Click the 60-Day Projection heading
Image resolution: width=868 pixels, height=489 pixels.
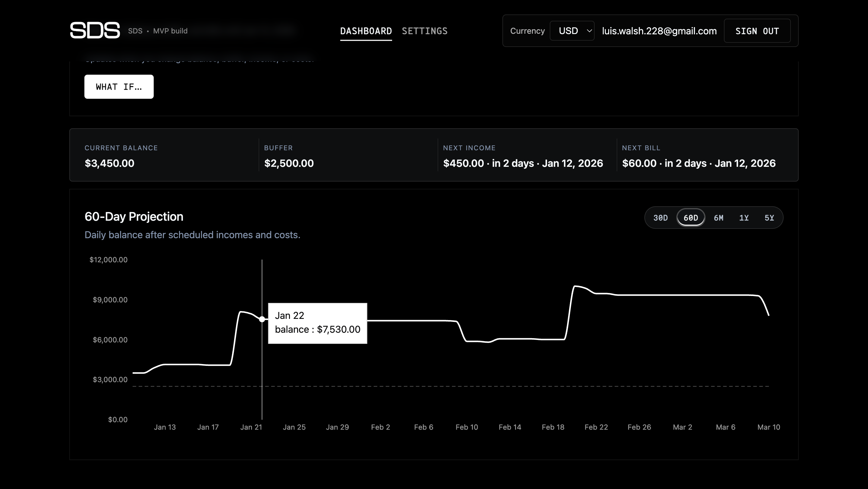coord(134,217)
